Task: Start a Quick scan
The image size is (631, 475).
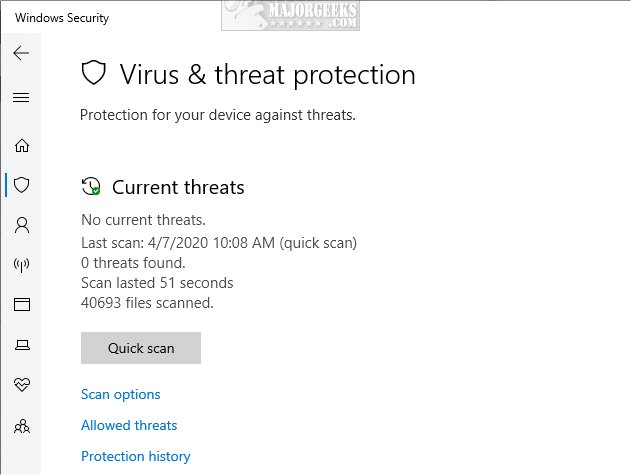Action: point(141,348)
